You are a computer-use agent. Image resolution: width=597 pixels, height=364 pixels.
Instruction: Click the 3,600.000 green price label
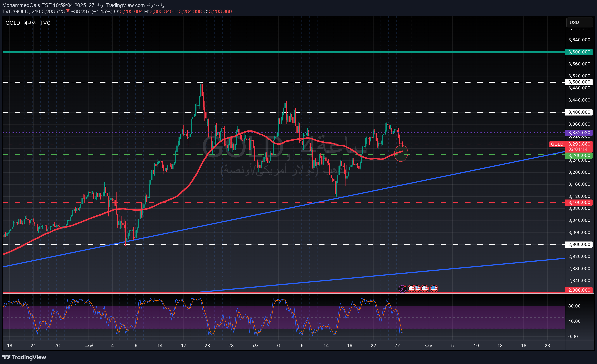point(579,52)
